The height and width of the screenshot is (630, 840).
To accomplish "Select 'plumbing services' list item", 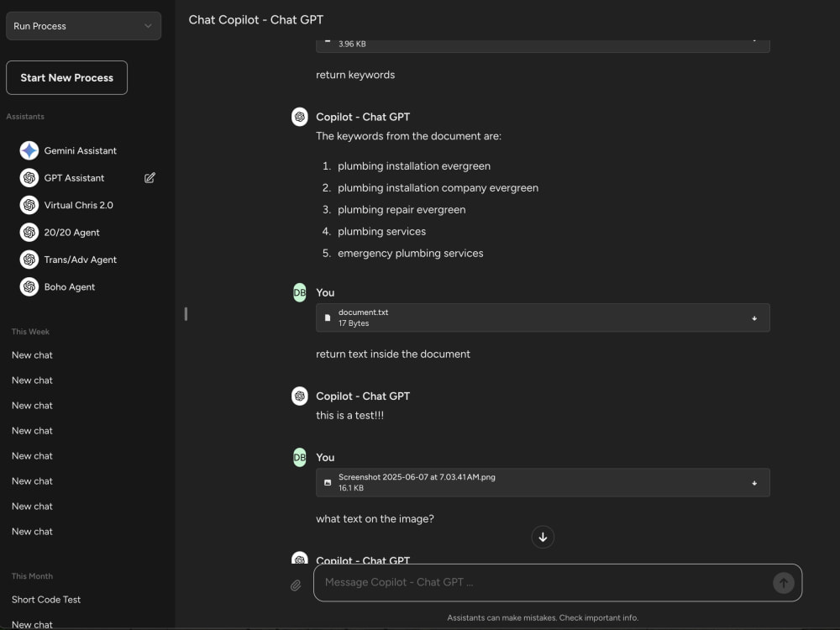I will [x=382, y=232].
